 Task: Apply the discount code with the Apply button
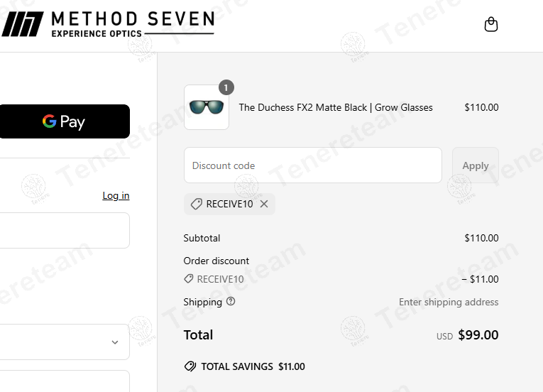tap(475, 165)
